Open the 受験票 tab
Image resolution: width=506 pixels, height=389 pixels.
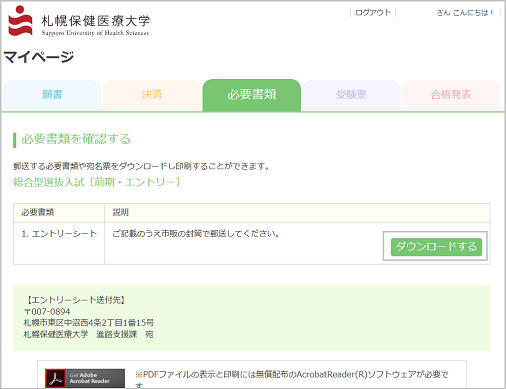point(351,95)
